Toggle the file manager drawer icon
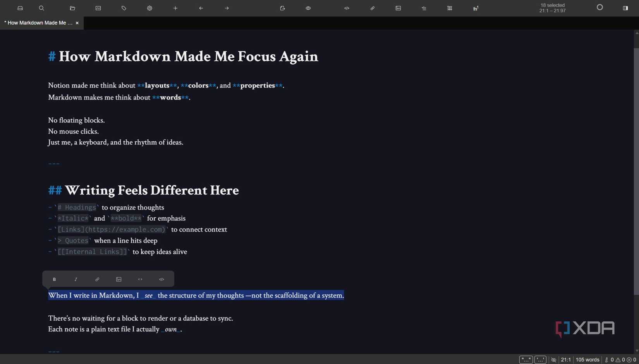The width and height of the screenshot is (639, 364). coord(20,8)
